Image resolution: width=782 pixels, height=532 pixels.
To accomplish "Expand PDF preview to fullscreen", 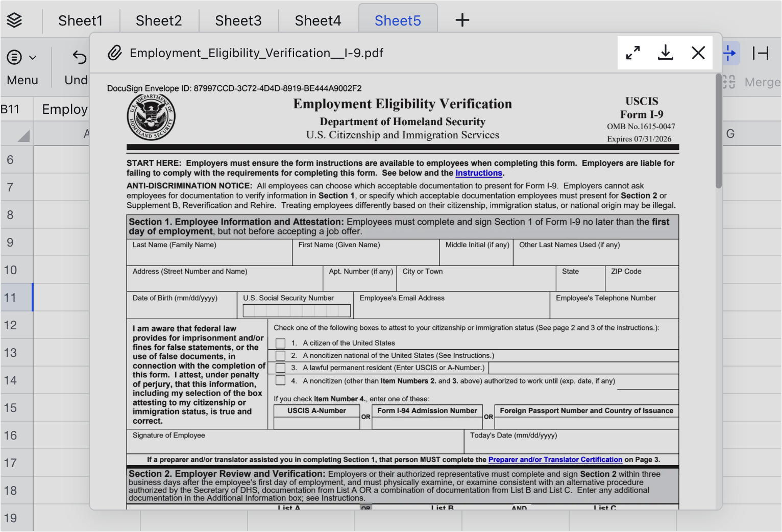I will pyautogui.click(x=633, y=53).
